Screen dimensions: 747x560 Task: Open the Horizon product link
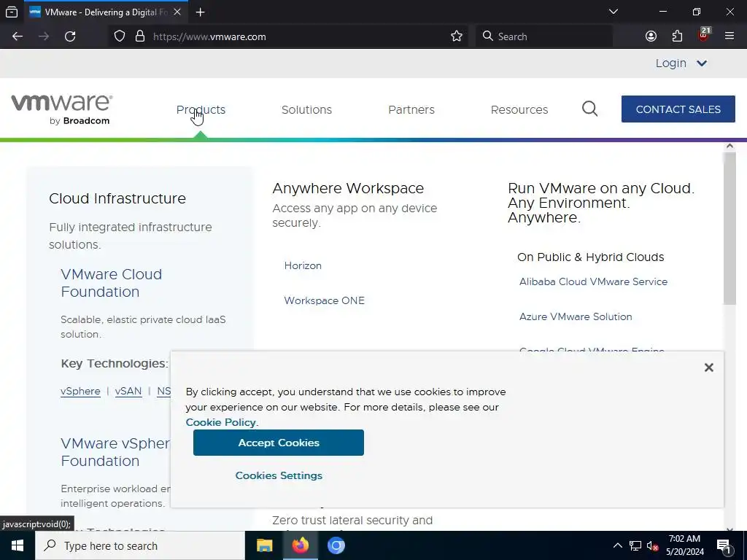coord(303,265)
